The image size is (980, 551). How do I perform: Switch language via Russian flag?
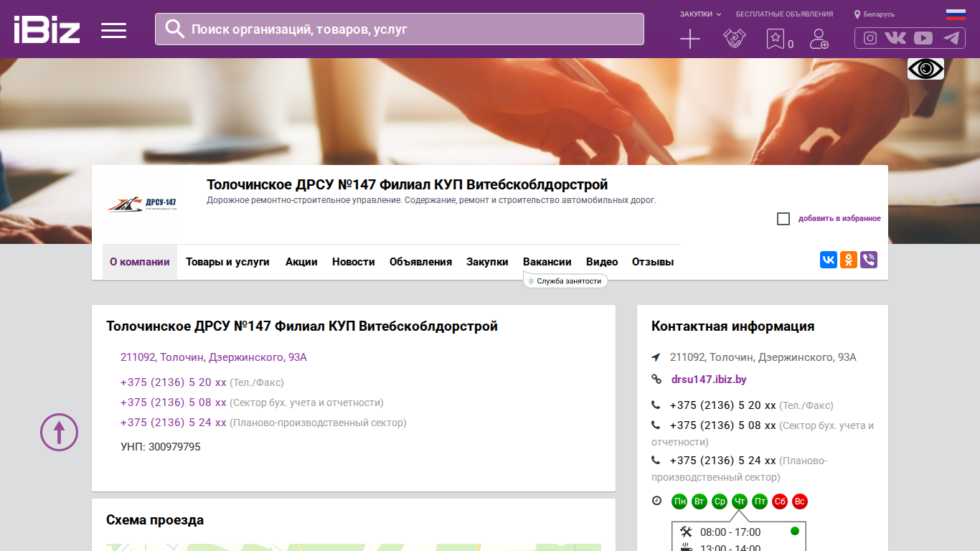pos(956,14)
